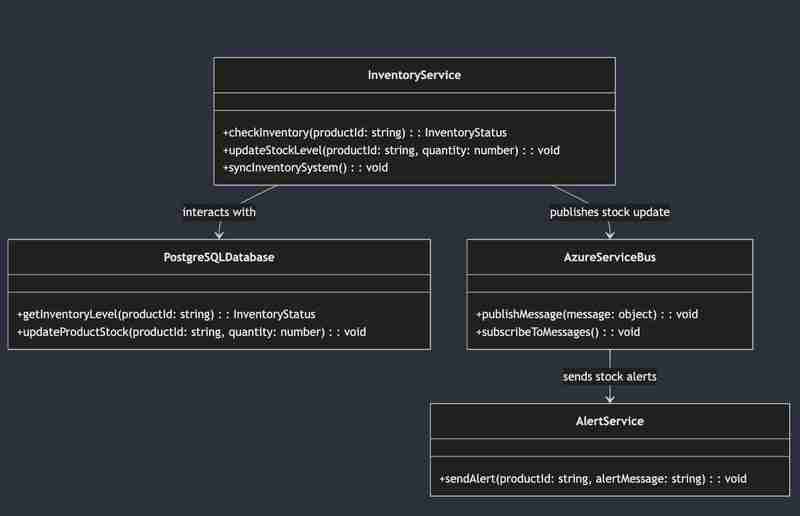Screen dimensions: 800x516
Task: Click the 'sends stock alerts' edge label
Action: pyautogui.click(x=610, y=376)
